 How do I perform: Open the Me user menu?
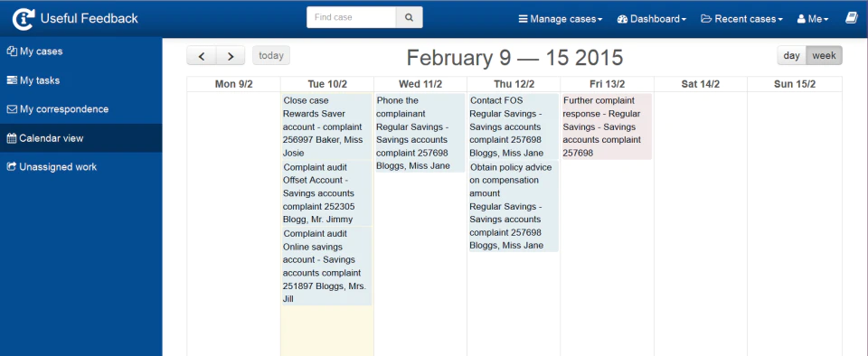pyautogui.click(x=813, y=19)
